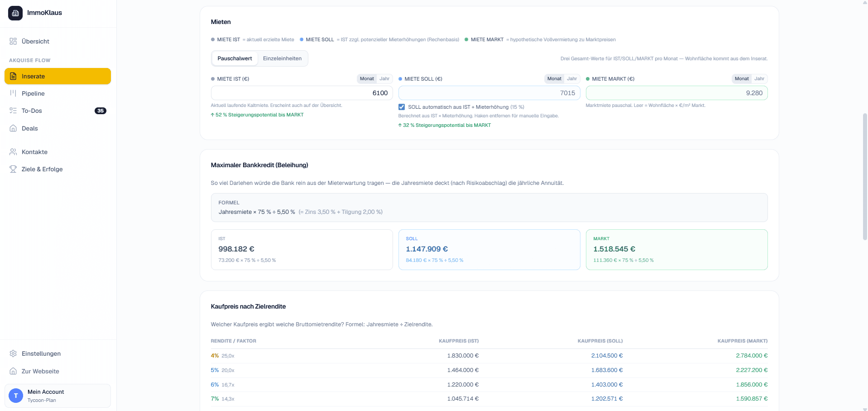Click the ImmoKlaus logo icon
Image resolution: width=868 pixels, height=411 pixels.
(x=15, y=13)
